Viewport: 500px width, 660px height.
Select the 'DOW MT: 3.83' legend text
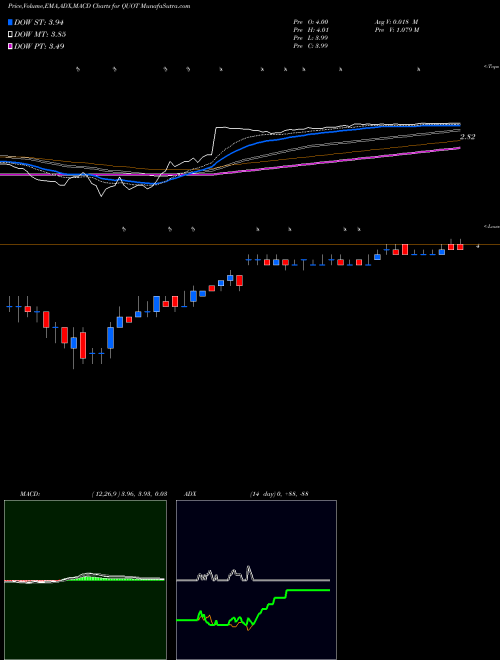40,34
